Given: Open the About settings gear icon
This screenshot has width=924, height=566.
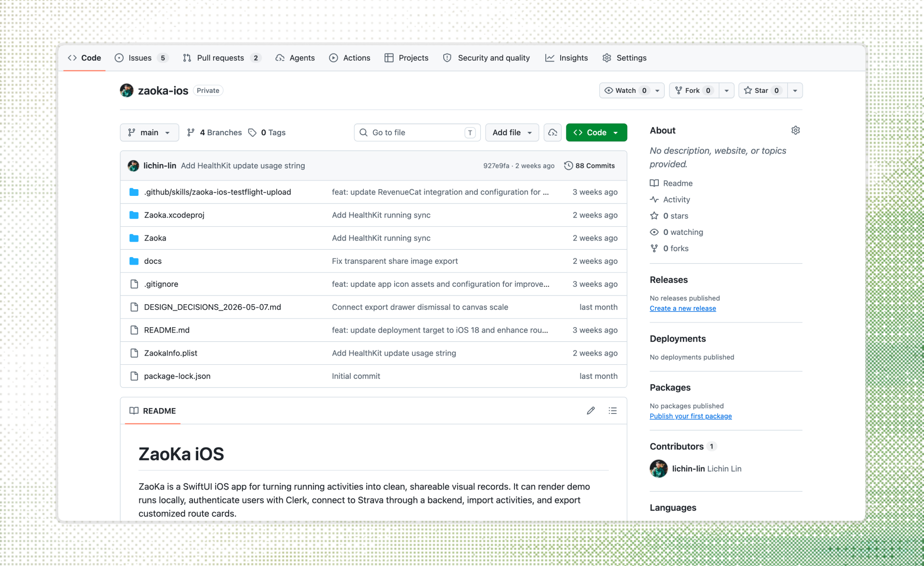Looking at the screenshot, I should tap(796, 130).
